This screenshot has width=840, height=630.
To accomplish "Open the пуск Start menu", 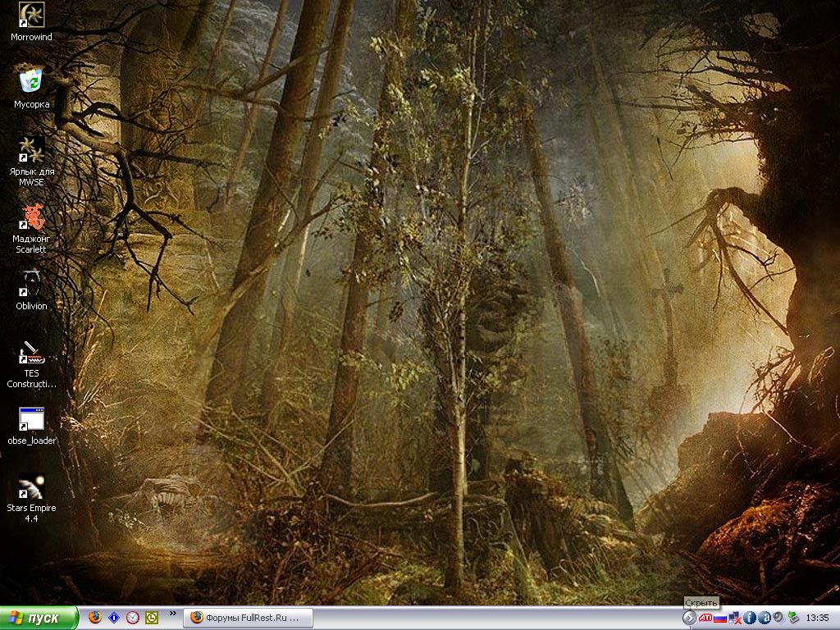I will [39, 618].
